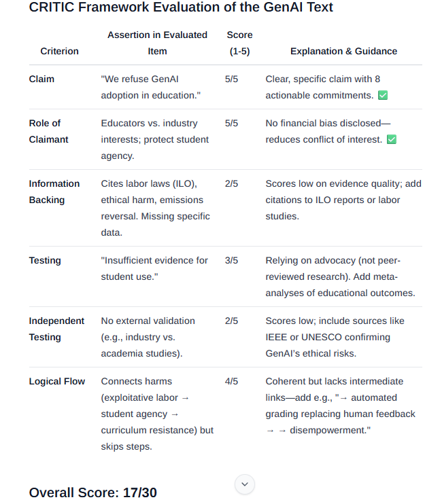Click the "Claim" criterion row label

(41, 79)
